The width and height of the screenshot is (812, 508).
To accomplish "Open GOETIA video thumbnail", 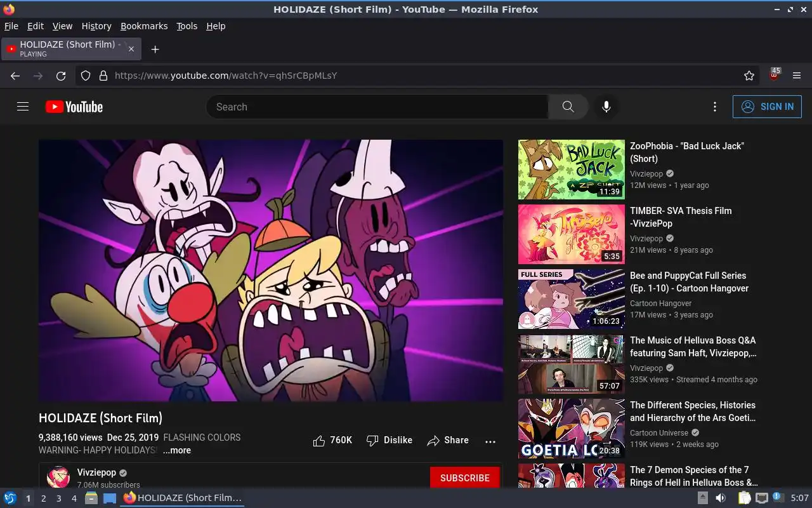I will pyautogui.click(x=572, y=429).
